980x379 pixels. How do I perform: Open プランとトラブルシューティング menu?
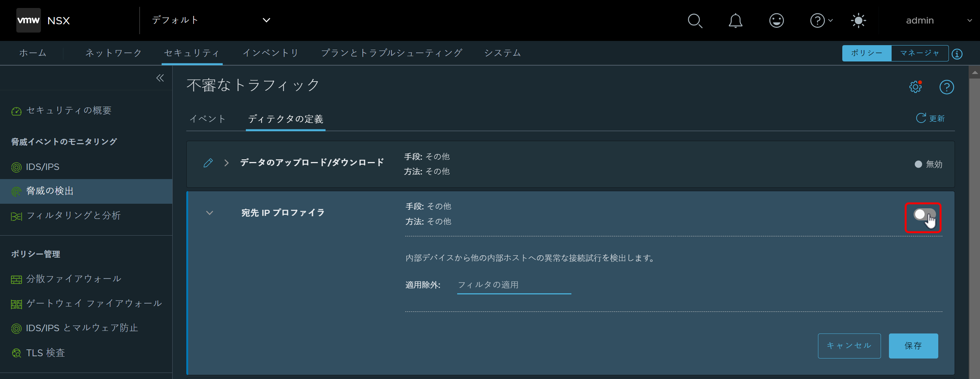pyautogui.click(x=392, y=53)
